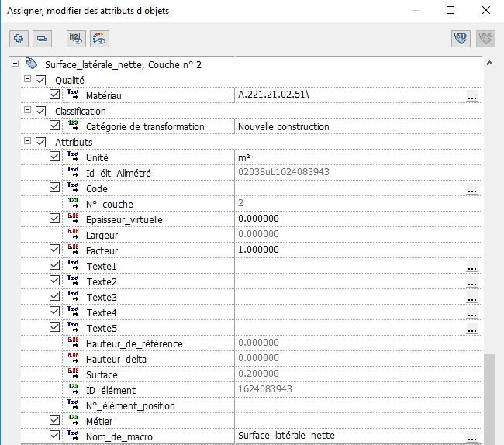Viewport: 504px width, 445px height.
Task: Click the Matériau value A.221.21.02.51\
Action: pos(274,95)
